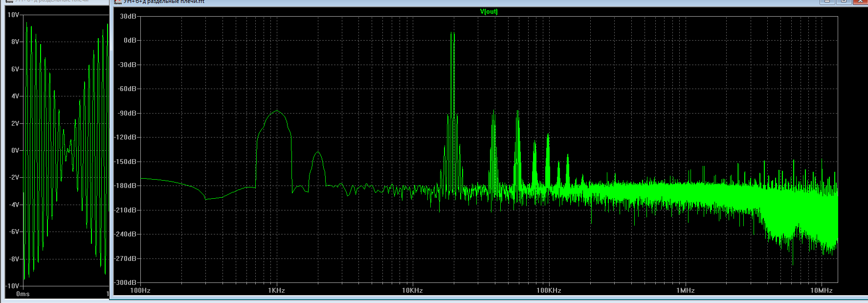This screenshot has height=303, width=868.
Task: Click the 10MHz label on frequency axis
Action: [821, 290]
